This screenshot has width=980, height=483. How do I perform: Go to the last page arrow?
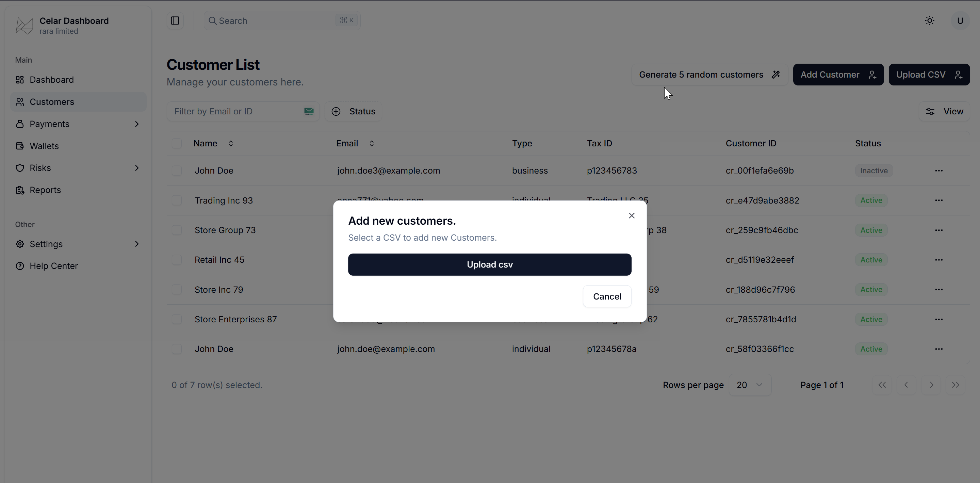[955, 385]
